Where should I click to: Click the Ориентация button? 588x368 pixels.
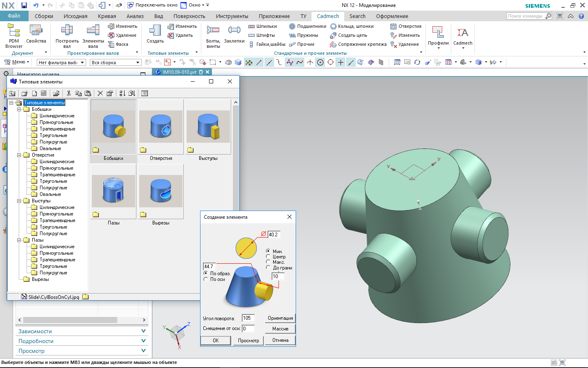280,318
